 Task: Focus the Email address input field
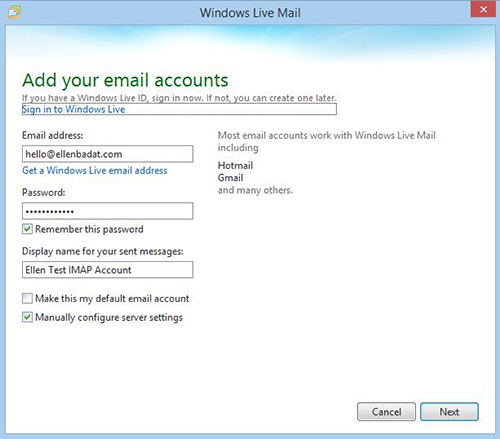(x=107, y=154)
